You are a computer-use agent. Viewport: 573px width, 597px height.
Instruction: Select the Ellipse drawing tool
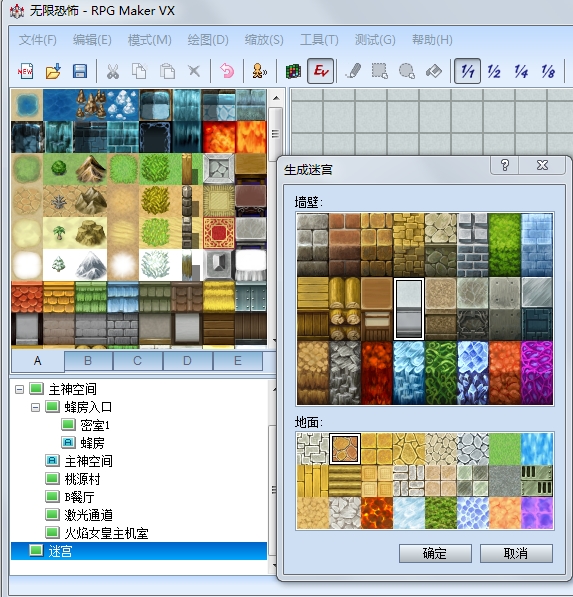(407, 71)
